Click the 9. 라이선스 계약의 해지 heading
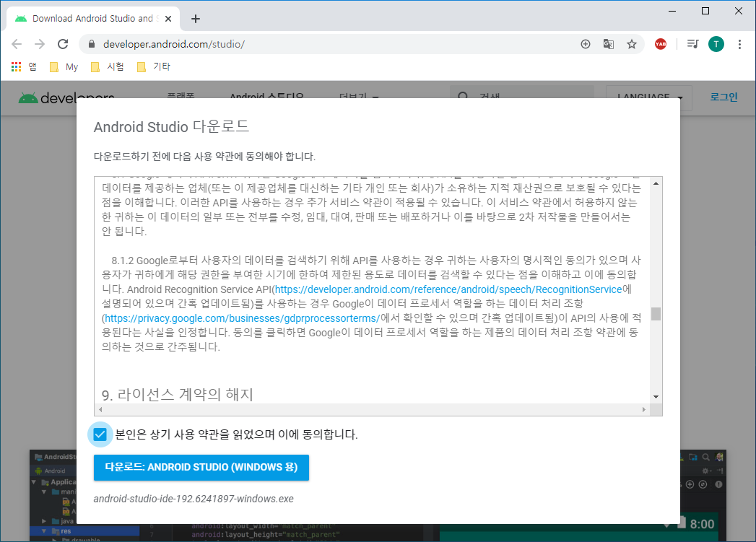This screenshot has width=756, height=542. pyautogui.click(x=178, y=395)
